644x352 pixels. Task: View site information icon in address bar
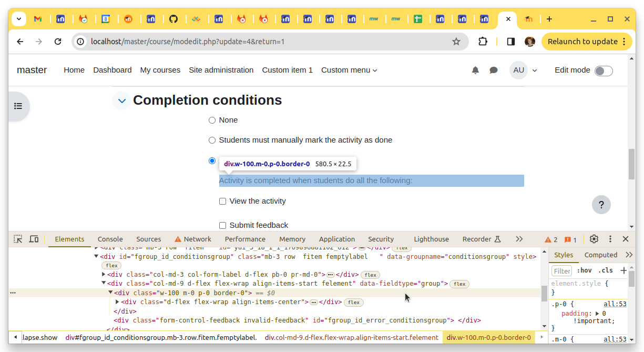(80, 42)
